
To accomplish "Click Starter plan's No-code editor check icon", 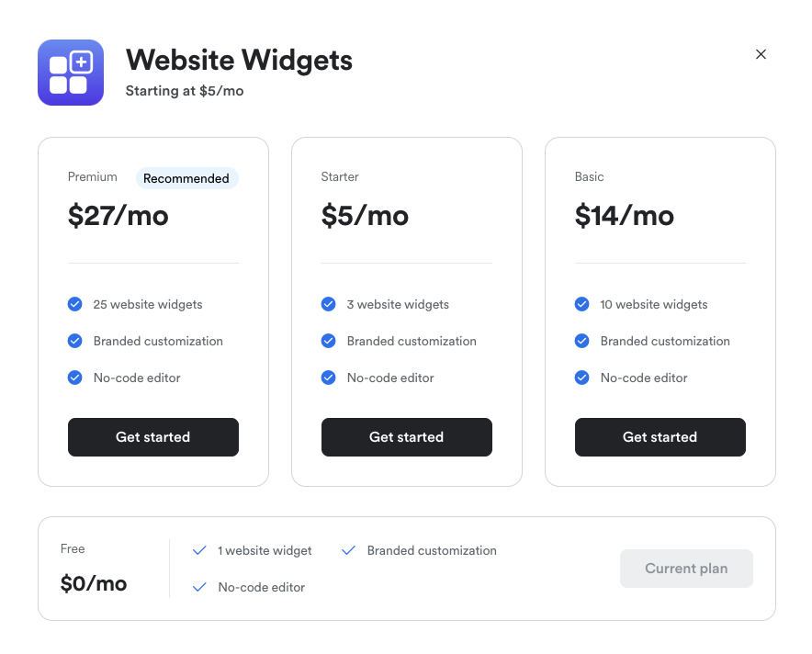I will click(x=328, y=378).
